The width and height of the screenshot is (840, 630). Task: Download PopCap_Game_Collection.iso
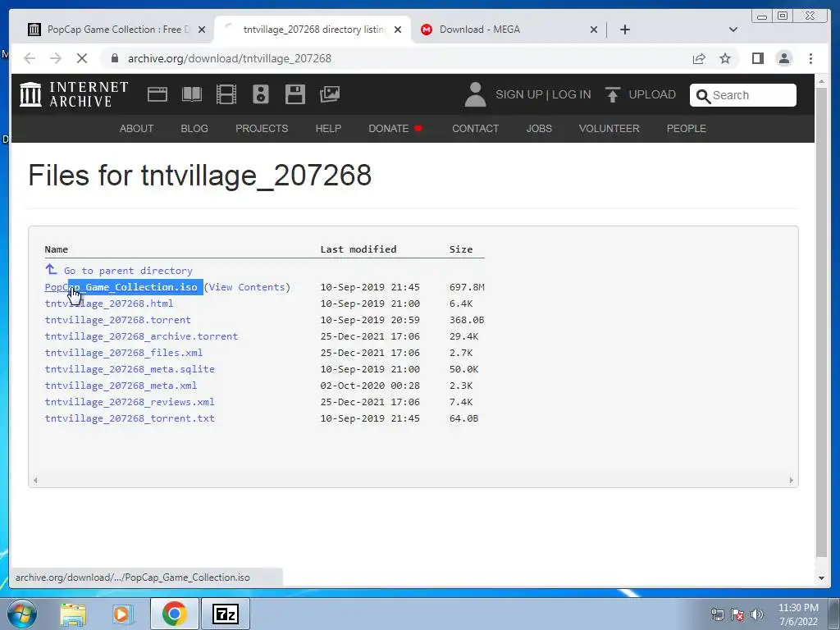121,287
